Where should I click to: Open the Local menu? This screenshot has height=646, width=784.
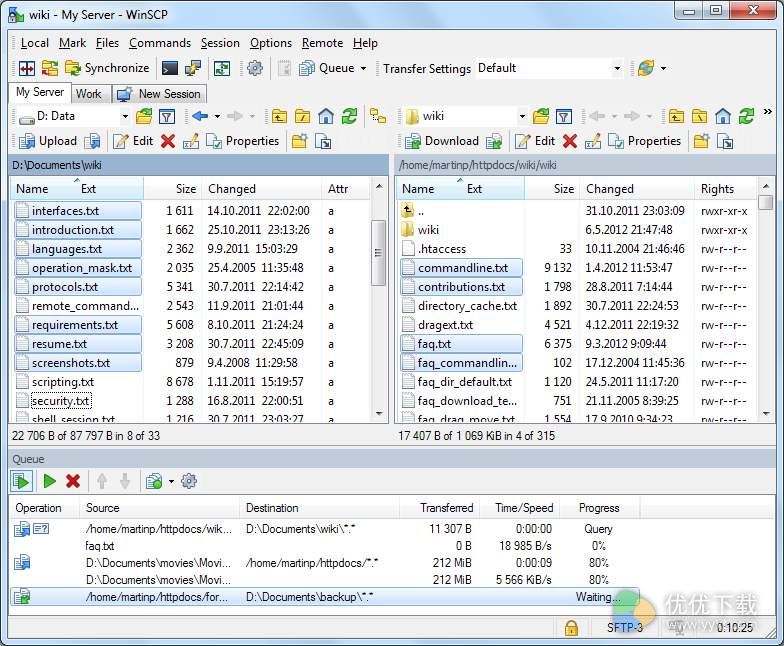34,43
